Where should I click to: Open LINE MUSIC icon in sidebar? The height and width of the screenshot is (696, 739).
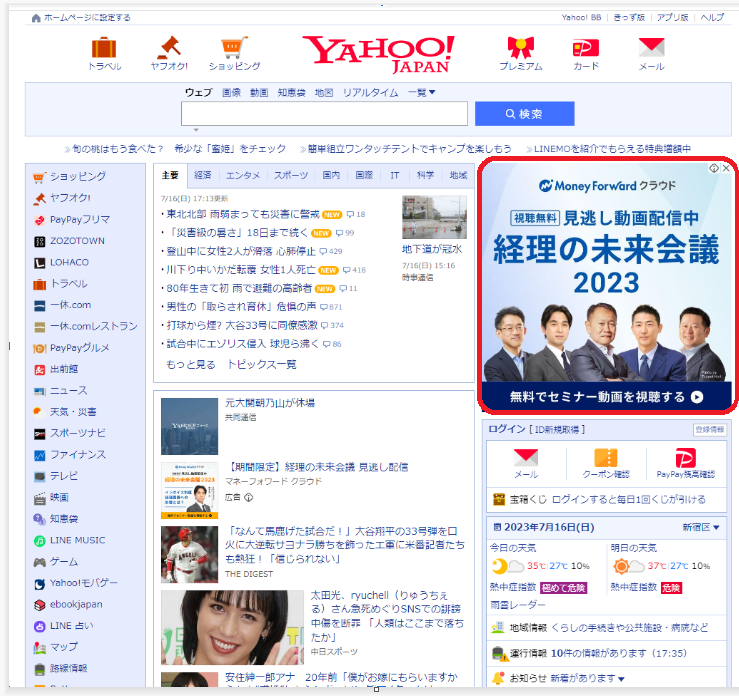40,541
